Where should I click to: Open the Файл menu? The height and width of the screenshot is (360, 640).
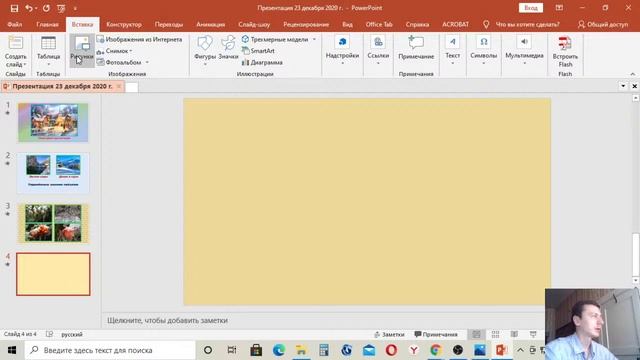pos(14,24)
